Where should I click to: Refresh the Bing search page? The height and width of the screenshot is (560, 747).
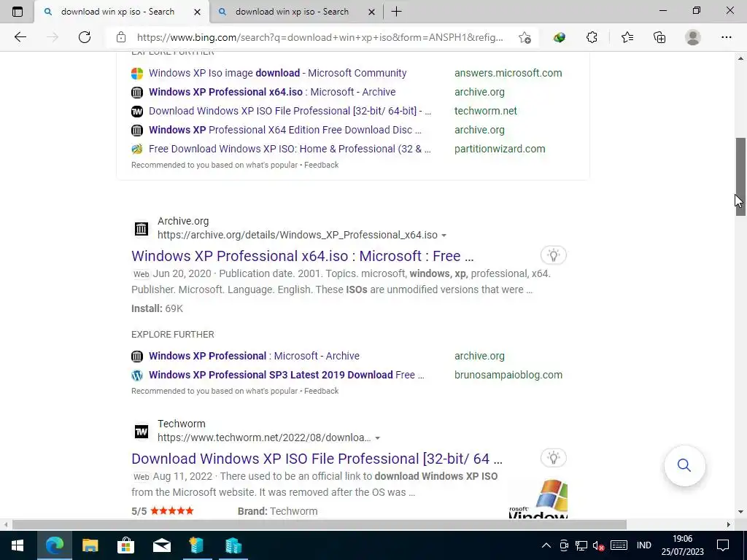click(85, 37)
